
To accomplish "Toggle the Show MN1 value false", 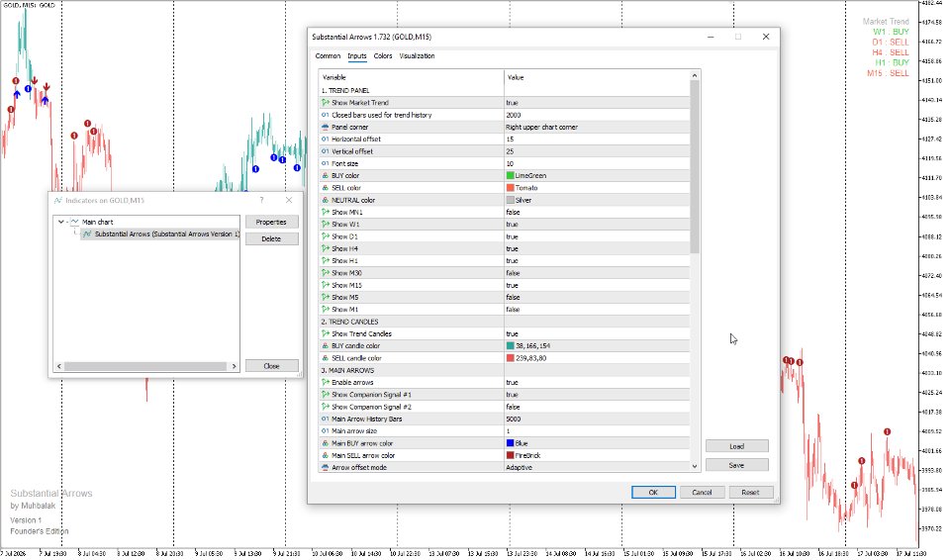I will click(x=597, y=212).
